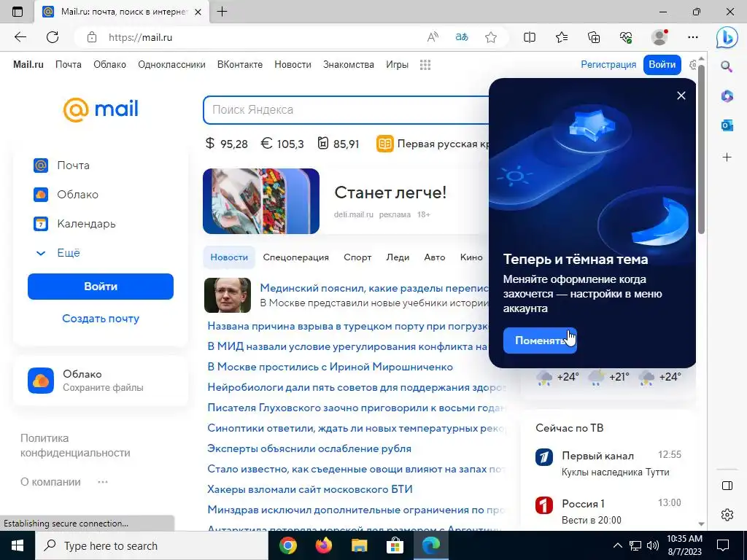This screenshot has height=560, width=747.
Task: Open the Edge sidebar Search icon
Action: [x=727, y=66]
